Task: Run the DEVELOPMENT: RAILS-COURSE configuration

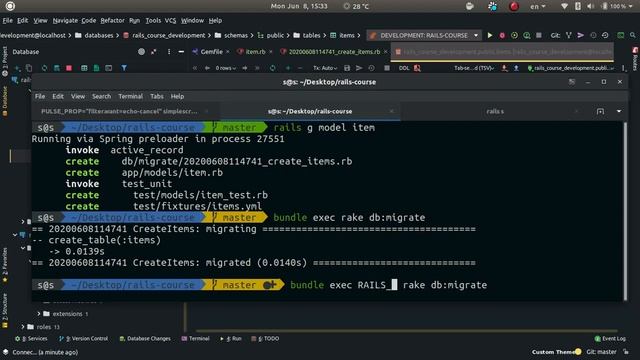Action: tap(489, 36)
